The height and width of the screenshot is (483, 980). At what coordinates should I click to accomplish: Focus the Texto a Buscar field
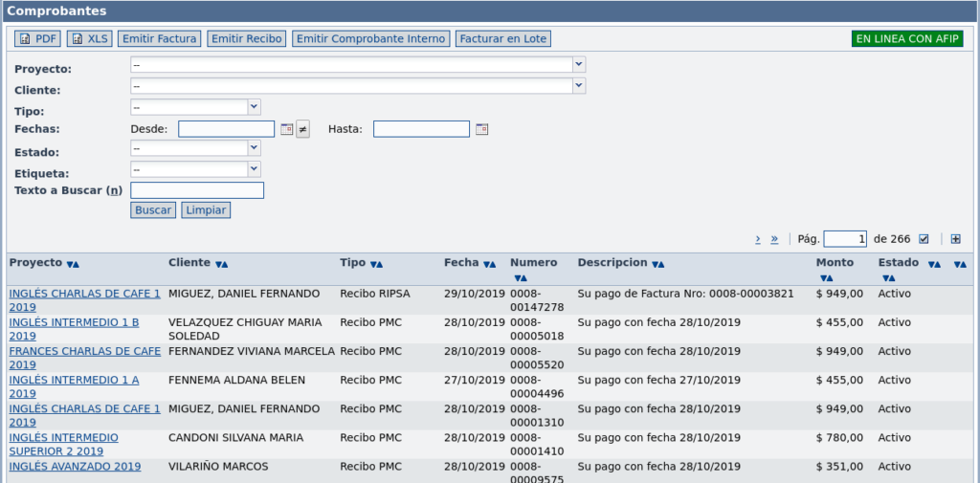click(x=197, y=190)
